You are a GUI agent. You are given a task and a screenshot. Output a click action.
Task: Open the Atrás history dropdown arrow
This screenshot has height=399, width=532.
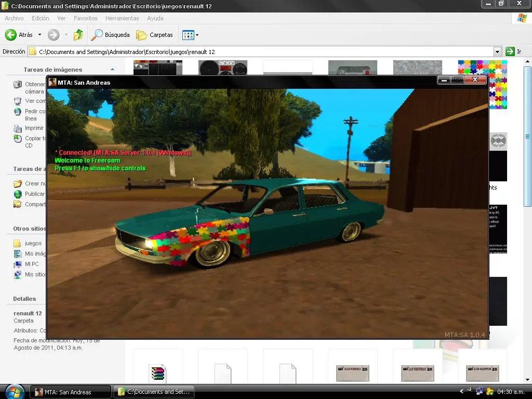coord(39,35)
